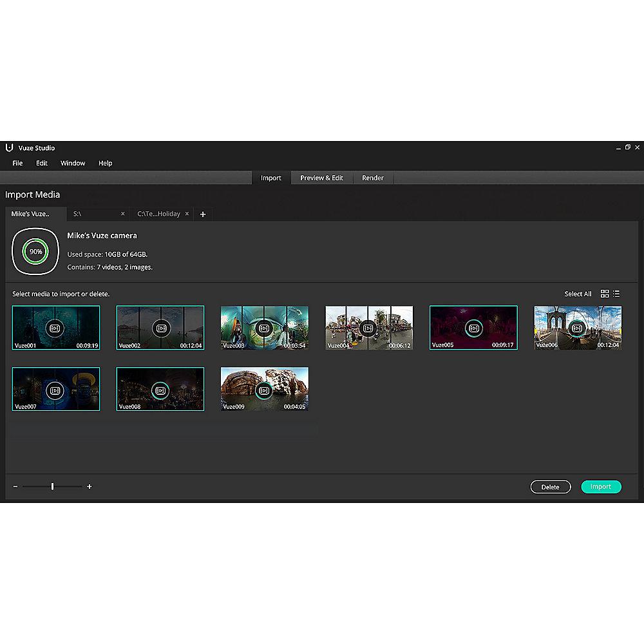
Task: Click the zoom out minus icon
Action: click(15, 486)
